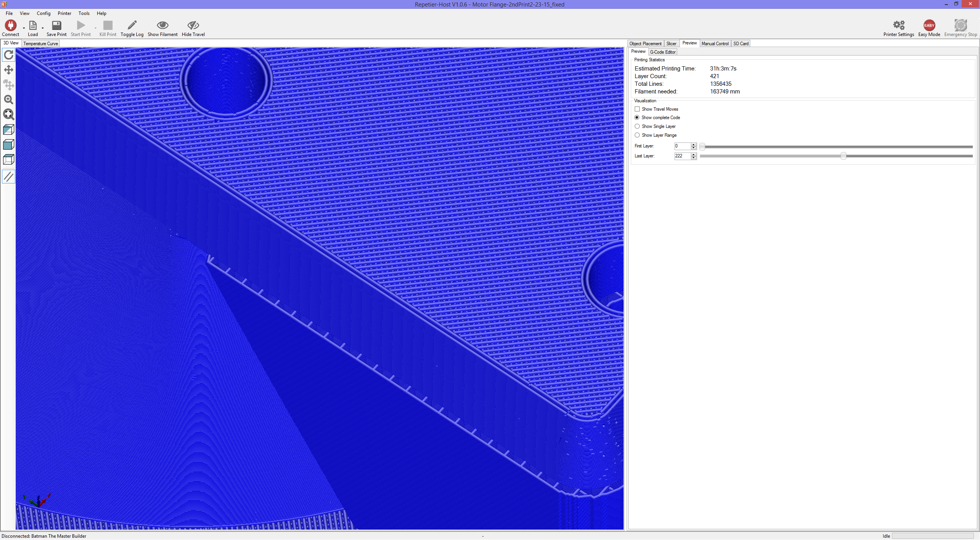Viewport: 980px width, 540px height.
Task: Select the Move viewpoint arrows tool
Action: click(8, 70)
